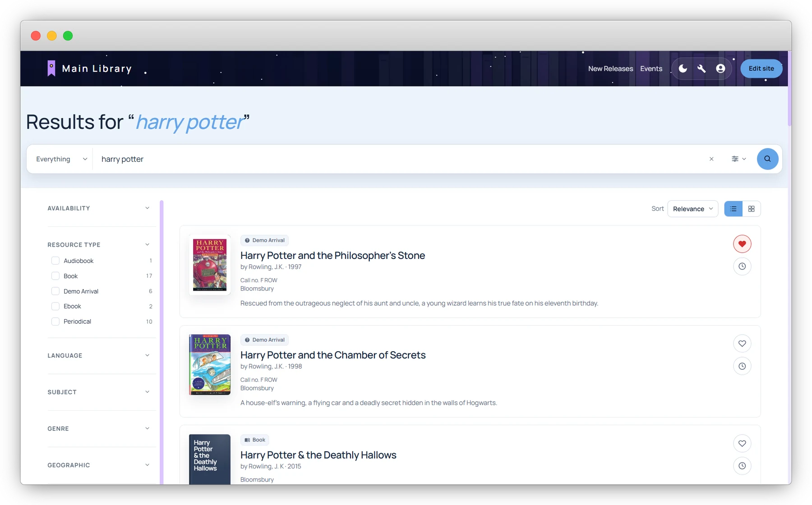Click the blue search magnifier button
The image size is (812, 505).
tap(767, 159)
